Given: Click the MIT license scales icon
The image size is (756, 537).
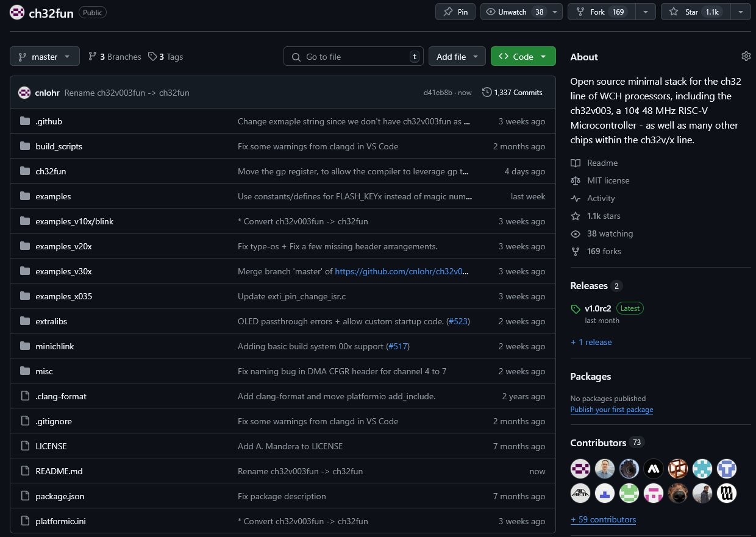Looking at the screenshot, I should [576, 180].
